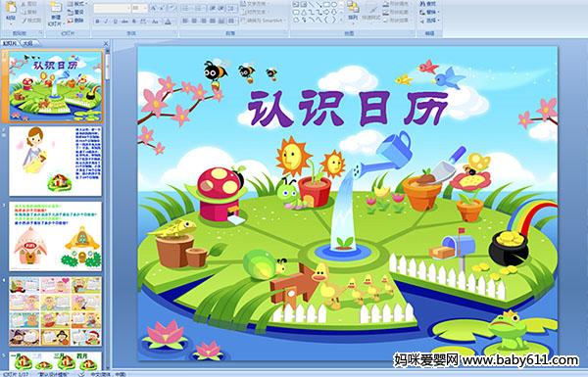
Task: Open the slide Layout dropdown
Action: 76,4
